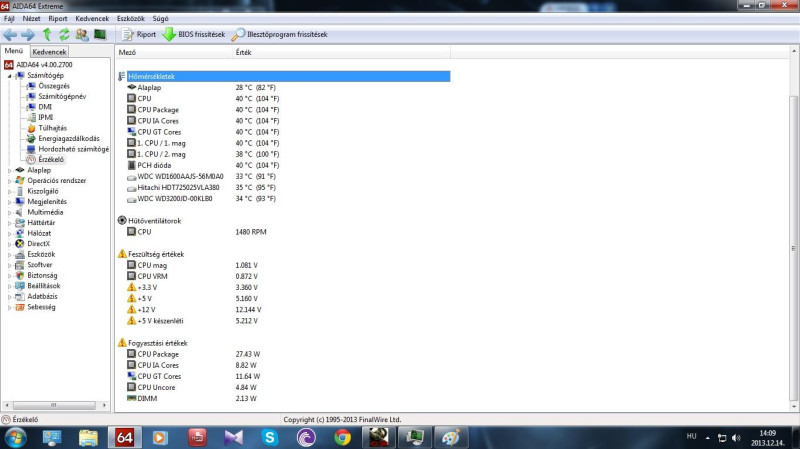800x449 pixels.
Task: Select IPMI in the tree
Action: [x=45, y=117]
